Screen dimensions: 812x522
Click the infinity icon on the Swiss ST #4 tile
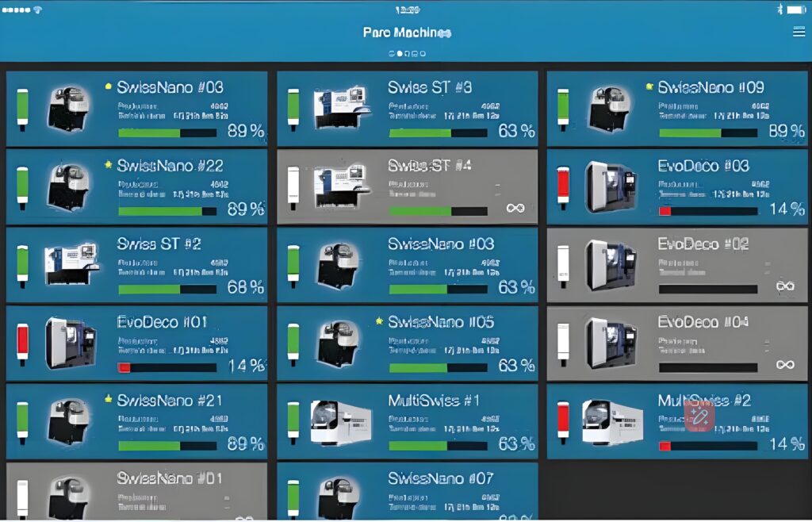515,208
